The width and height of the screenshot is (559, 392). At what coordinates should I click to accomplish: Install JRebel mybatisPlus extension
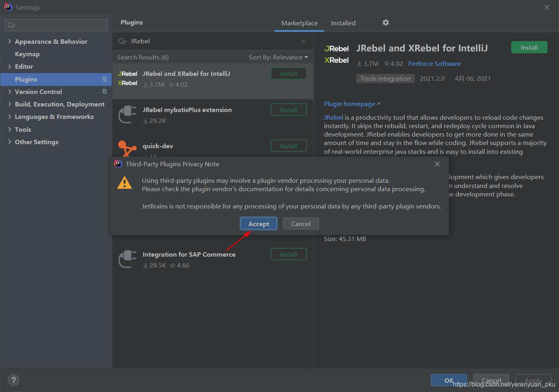tap(289, 110)
